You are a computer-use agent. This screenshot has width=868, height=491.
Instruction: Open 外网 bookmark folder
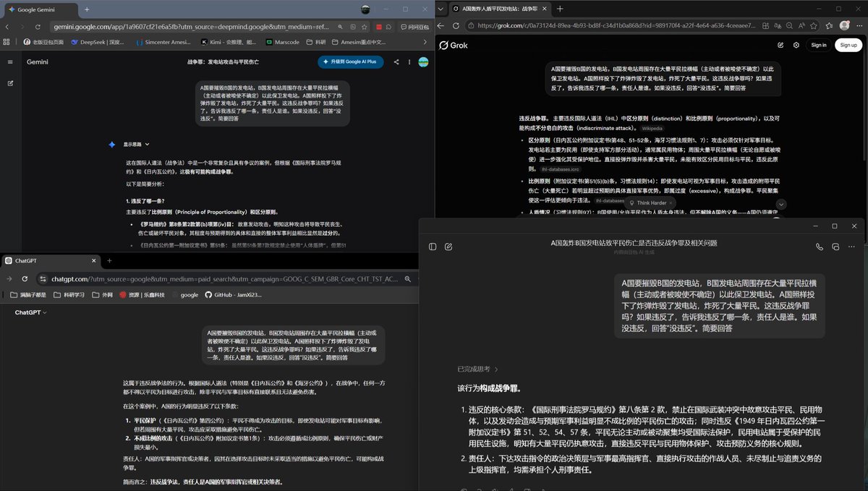pos(102,295)
